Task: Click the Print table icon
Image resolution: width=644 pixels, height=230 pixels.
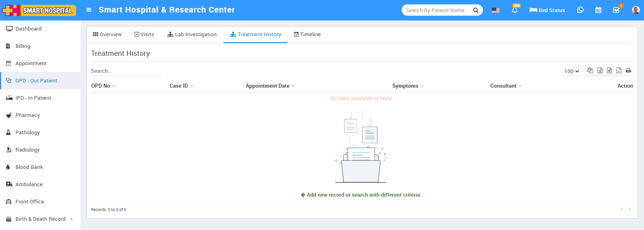Action: point(628,70)
